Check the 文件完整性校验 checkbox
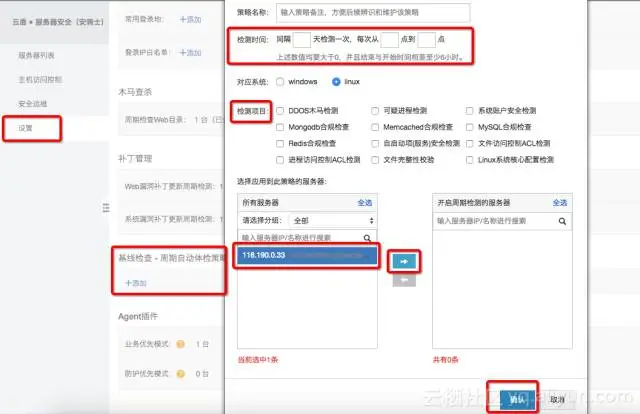Image resolution: width=640 pixels, height=414 pixels. click(375, 160)
